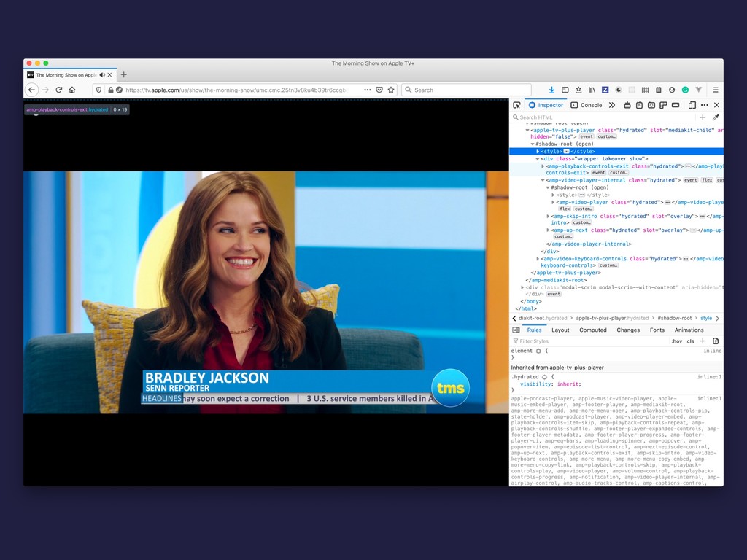The height and width of the screenshot is (560, 747).
Task: Open the Library bookshelf icon
Action: (592, 90)
